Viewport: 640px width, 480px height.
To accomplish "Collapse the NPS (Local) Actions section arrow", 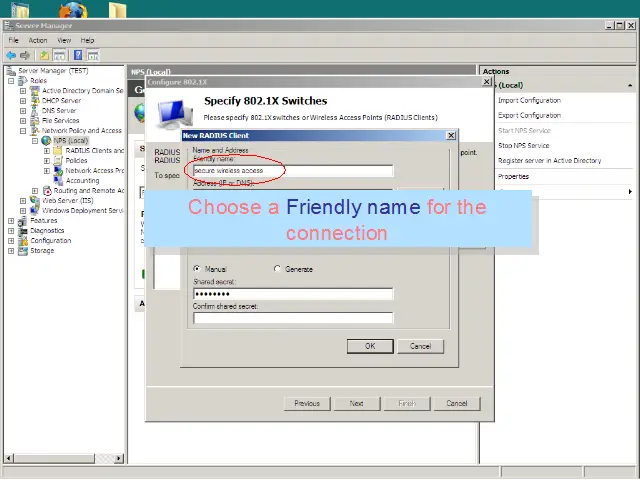I will (630, 85).
